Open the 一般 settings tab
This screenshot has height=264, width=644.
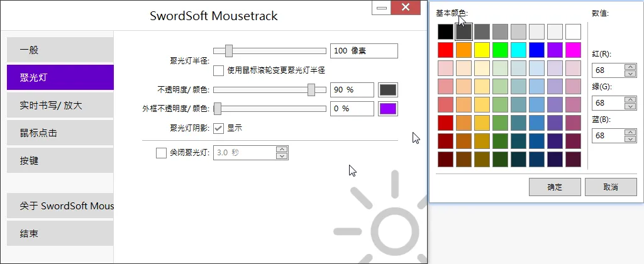(x=60, y=50)
